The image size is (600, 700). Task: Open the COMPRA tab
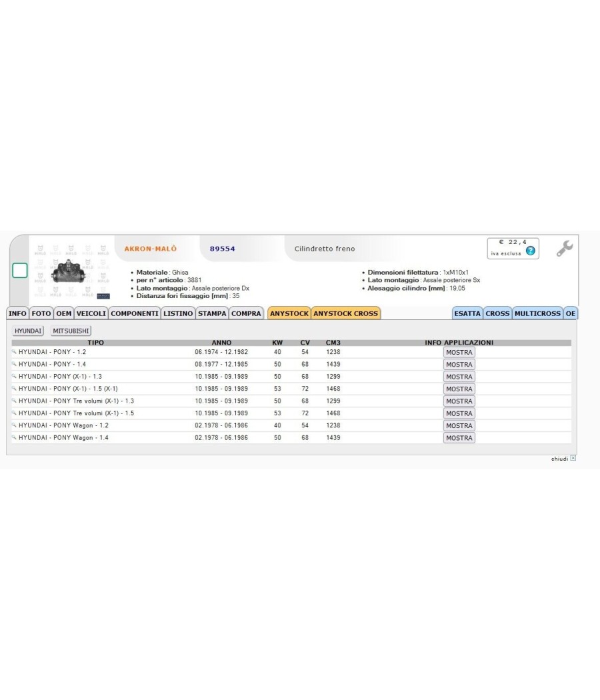click(x=246, y=313)
